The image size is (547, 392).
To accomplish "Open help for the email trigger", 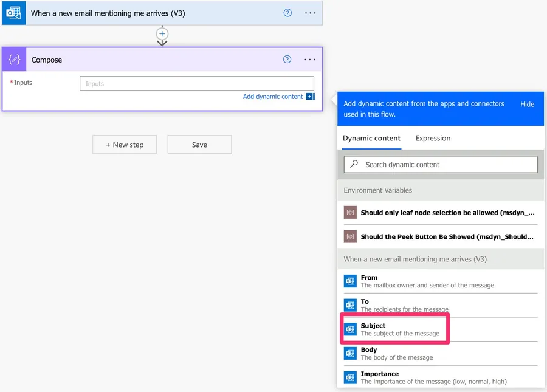I will pyautogui.click(x=287, y=13).
